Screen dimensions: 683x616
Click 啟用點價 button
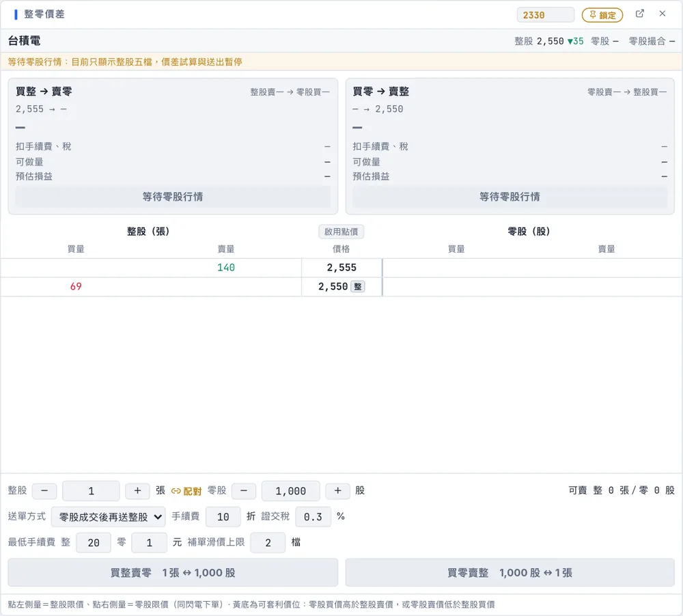pos(341,232)
